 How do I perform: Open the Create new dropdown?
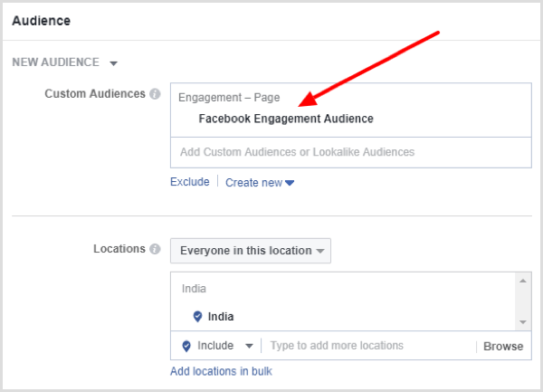point(260,183)
